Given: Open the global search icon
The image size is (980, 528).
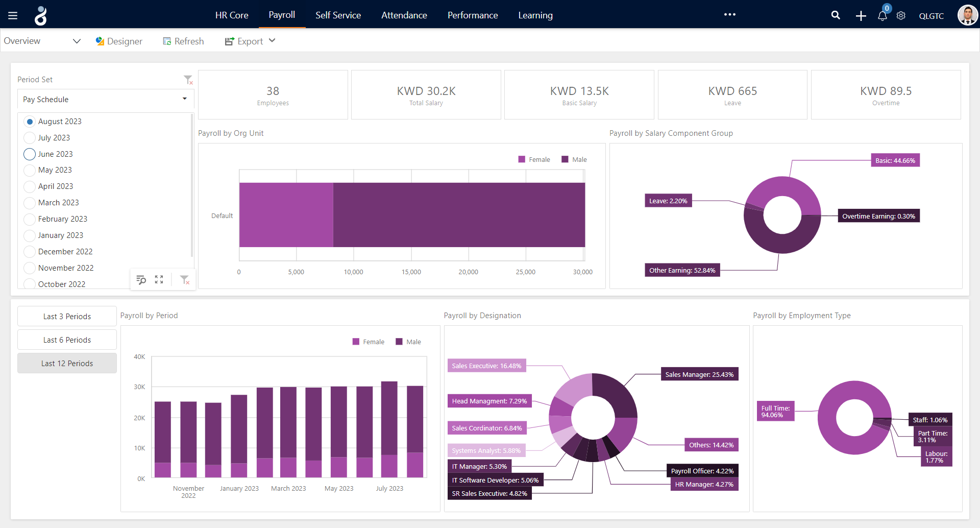Looking at the screenshot, I should (836, 15).
